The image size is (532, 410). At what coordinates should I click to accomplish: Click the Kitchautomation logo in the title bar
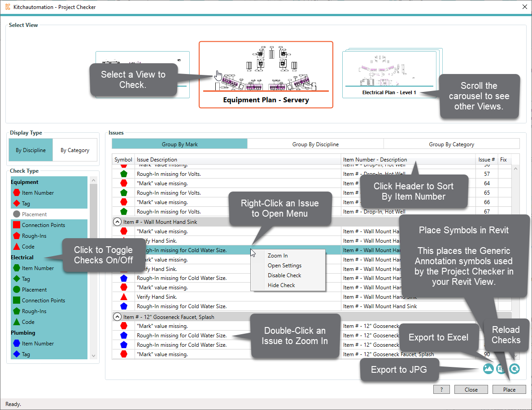9,7
